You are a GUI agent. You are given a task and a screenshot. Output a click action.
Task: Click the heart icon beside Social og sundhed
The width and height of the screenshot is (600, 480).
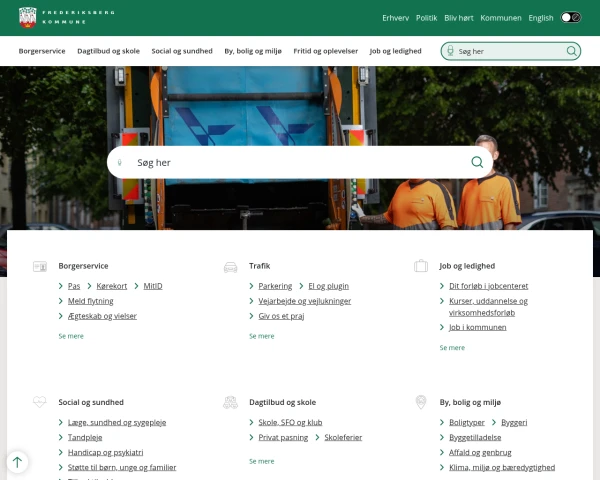point(39,402)
